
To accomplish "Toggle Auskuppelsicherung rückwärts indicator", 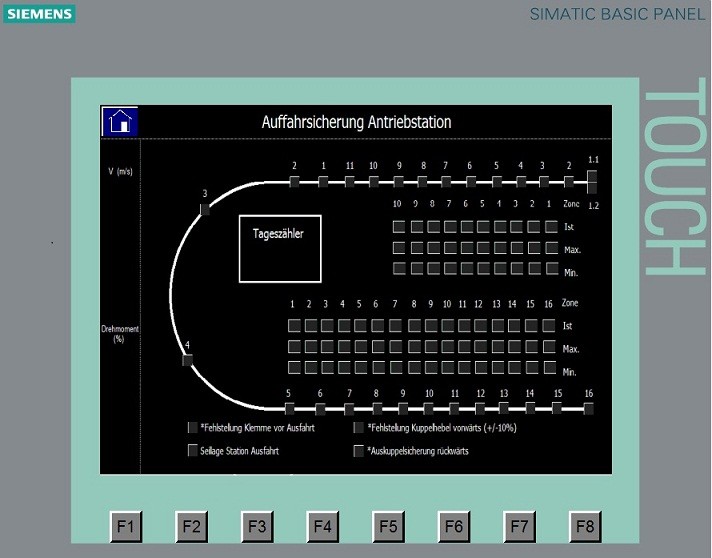I will (x=359, y=451).
